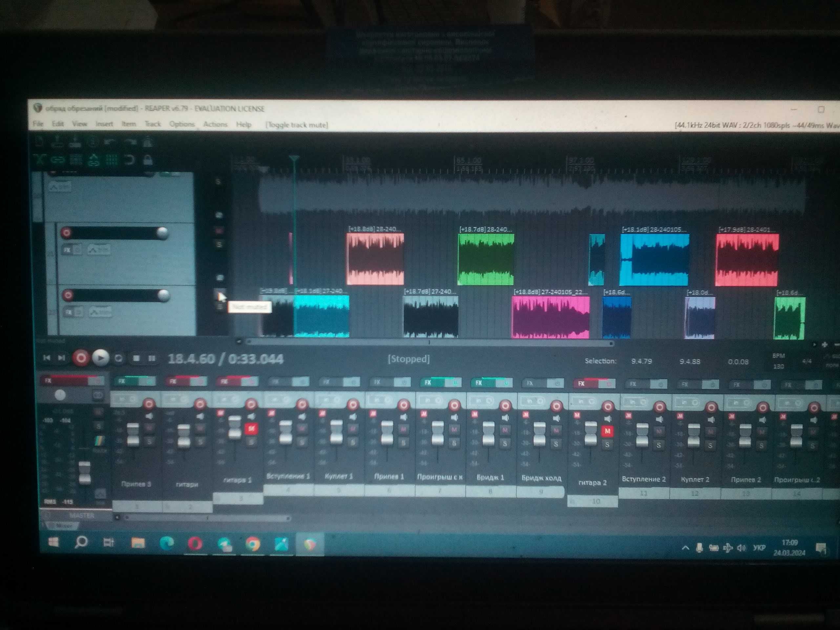Mute the Бридж 1 mixer track

point(505,430)
